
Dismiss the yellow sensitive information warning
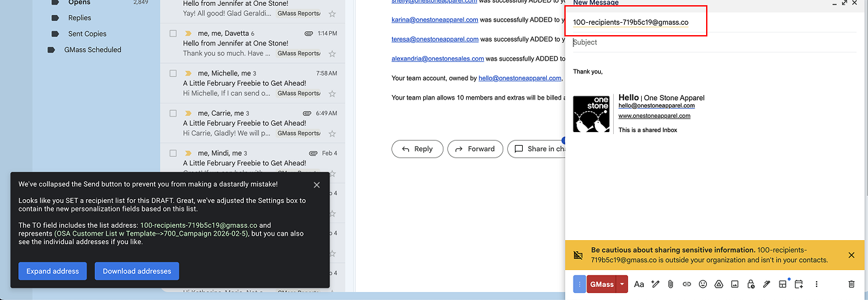pyautogui.click(x=852, y=255)
